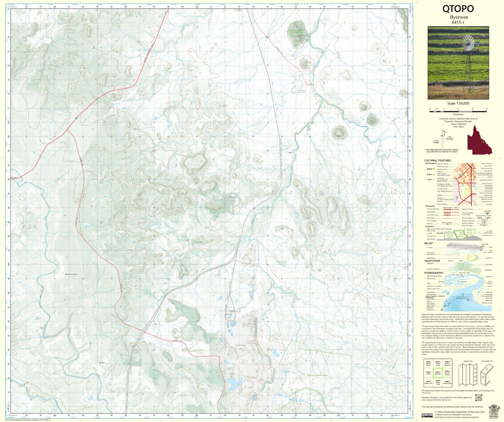The image size is (504, 422).
Task: Open the qtopo-information.qld.gov.au link
Action: point(436,400)
